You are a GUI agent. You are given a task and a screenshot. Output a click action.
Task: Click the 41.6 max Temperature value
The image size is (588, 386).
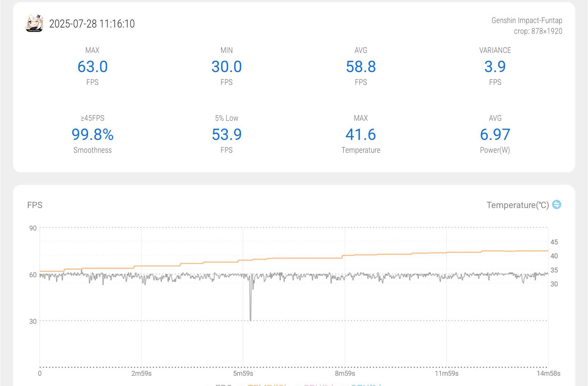click(x=361, y=135)
